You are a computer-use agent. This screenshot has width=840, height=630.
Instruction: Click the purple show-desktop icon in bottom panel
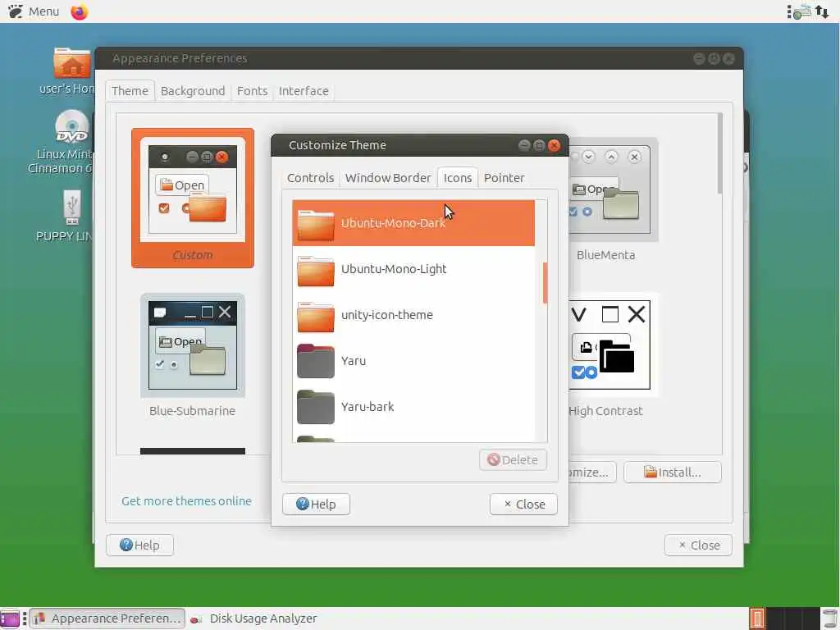click(x=10, y=619)
